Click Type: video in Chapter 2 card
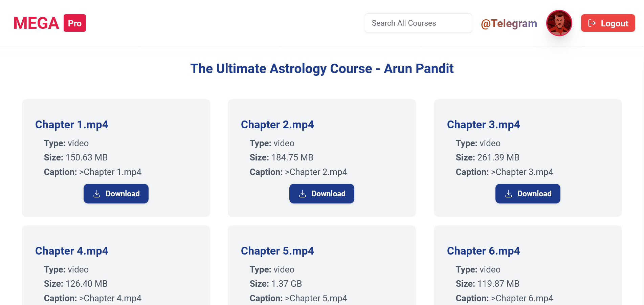Screen dimensions: 644x305 pyautogui.click(x=272, y=143)
